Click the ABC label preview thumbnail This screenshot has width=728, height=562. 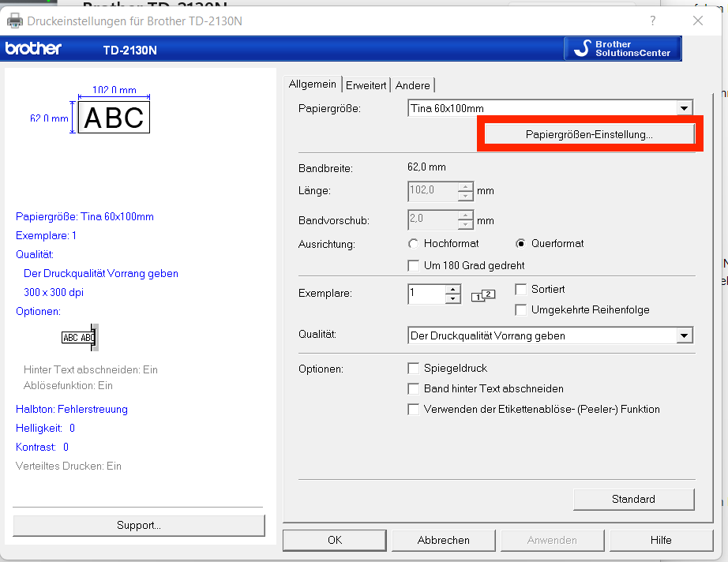[x=114, y=118]
